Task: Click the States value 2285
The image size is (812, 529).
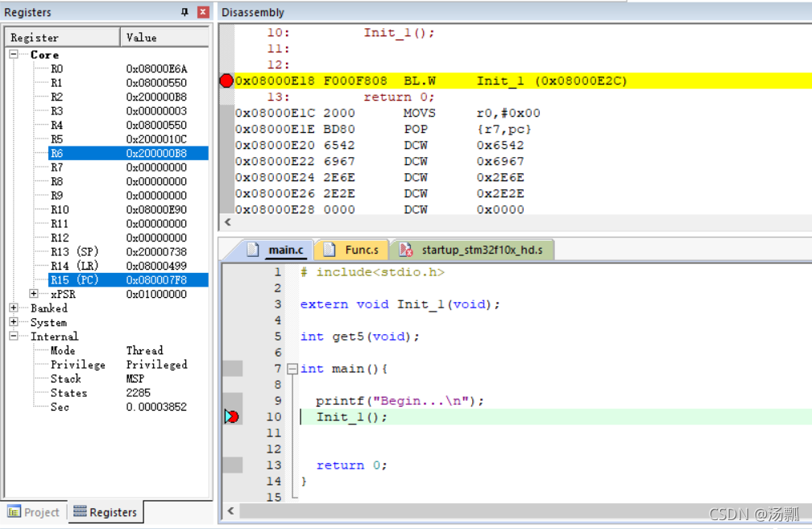Action: (x=139, y=393)
